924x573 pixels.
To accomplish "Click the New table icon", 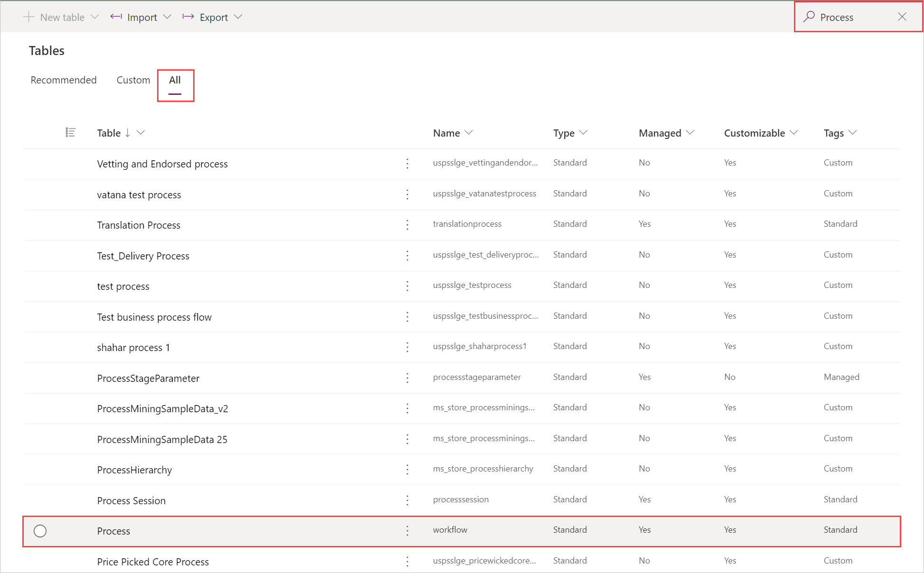I will point(29,17).
